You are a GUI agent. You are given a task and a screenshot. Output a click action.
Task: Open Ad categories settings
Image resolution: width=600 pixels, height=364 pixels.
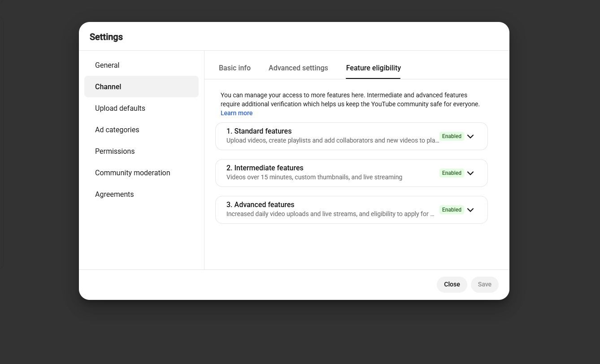141,130
